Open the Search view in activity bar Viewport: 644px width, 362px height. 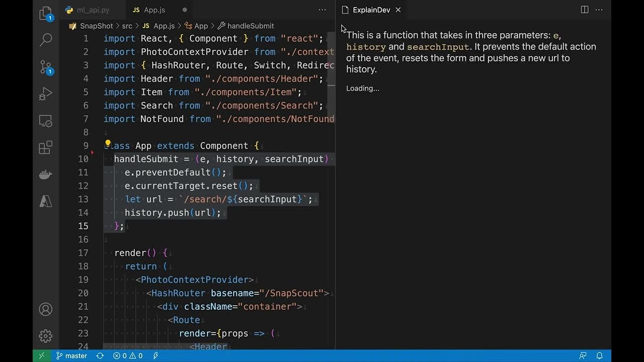[x=46, y=39]
